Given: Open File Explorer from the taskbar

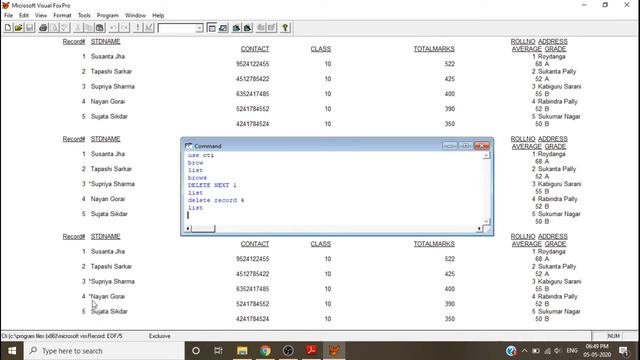Looking at the screenshot, I should (x=242, y=351).
